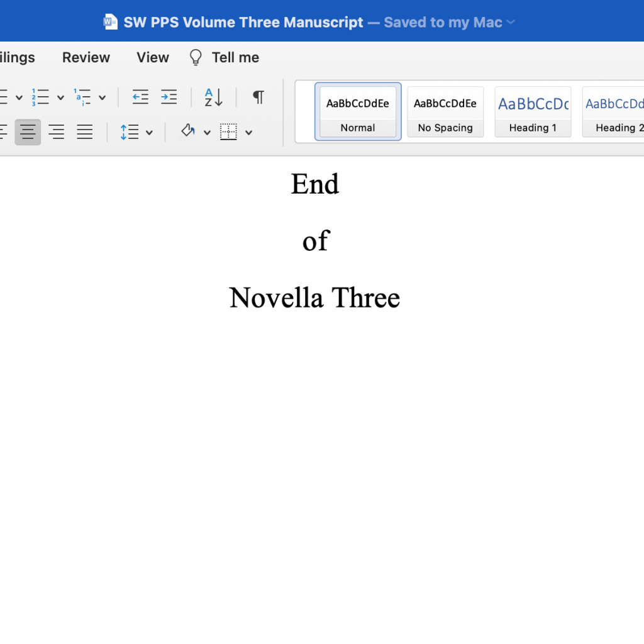Open the shading color dropdown
Viewport: 644px width, 644px height.
(x=207, y=132)
